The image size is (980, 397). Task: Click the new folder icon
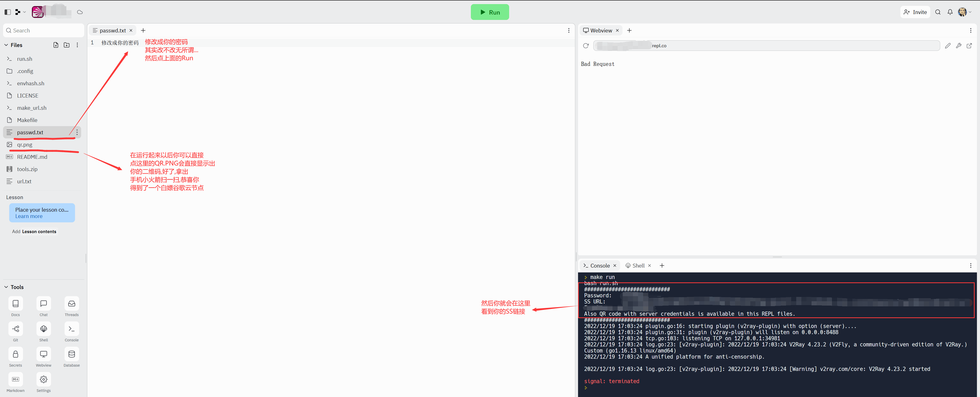coord(67,45)
